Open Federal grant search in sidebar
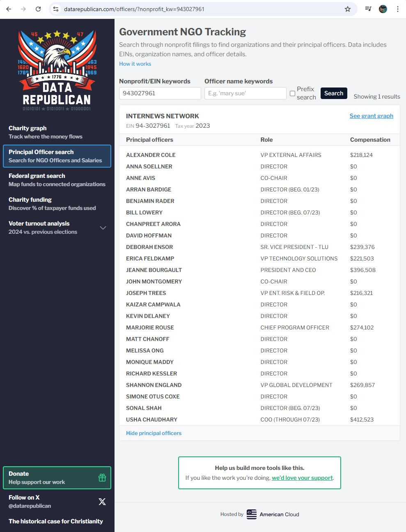This screenshot has height=532, width=406. click(x=57, y=180)
